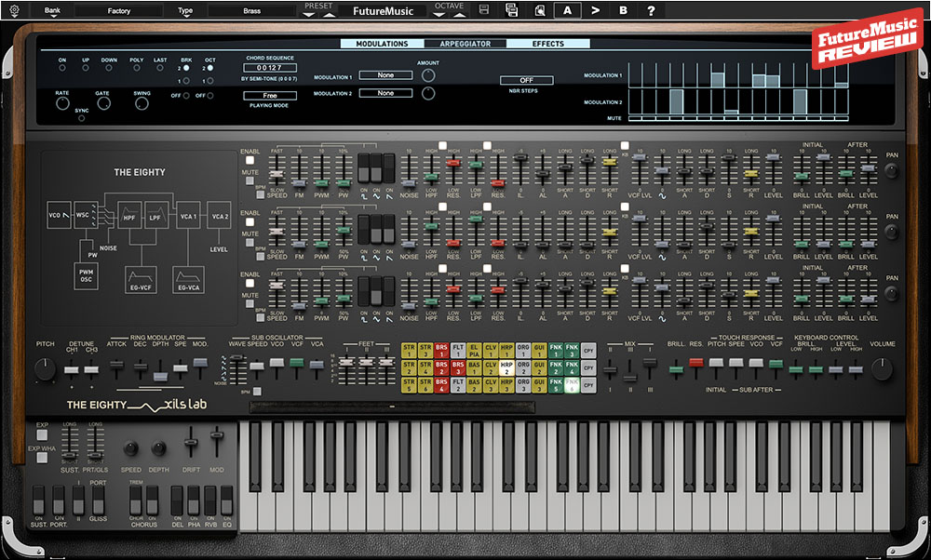This screenshot has width=931, height=560.
Task: Click the EG-VCA block in the diagram
Action: tap(189, 280)
